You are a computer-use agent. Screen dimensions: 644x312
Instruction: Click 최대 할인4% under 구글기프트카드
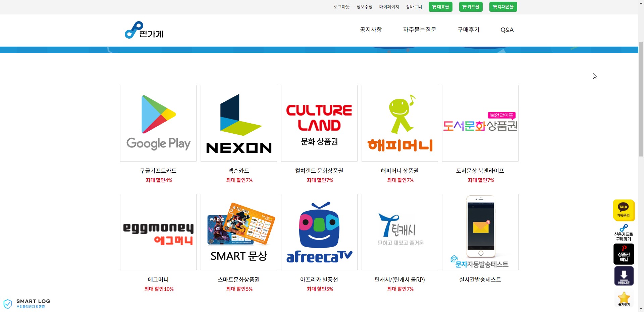point(159,180)
